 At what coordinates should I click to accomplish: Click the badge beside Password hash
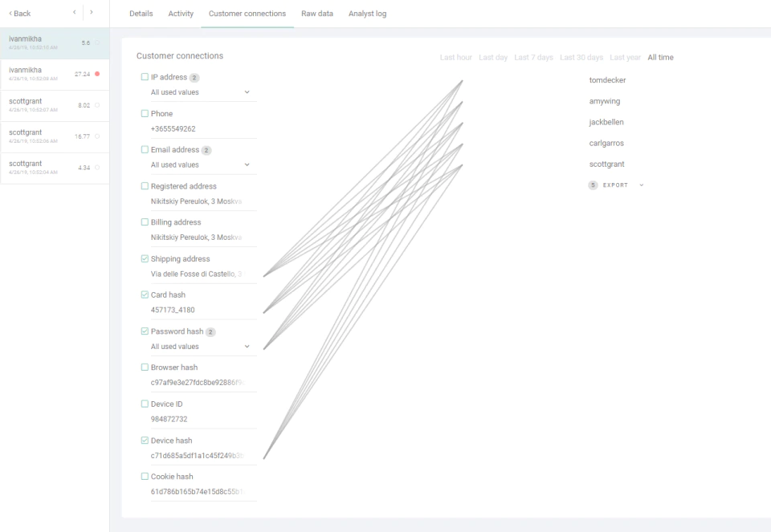210,332
